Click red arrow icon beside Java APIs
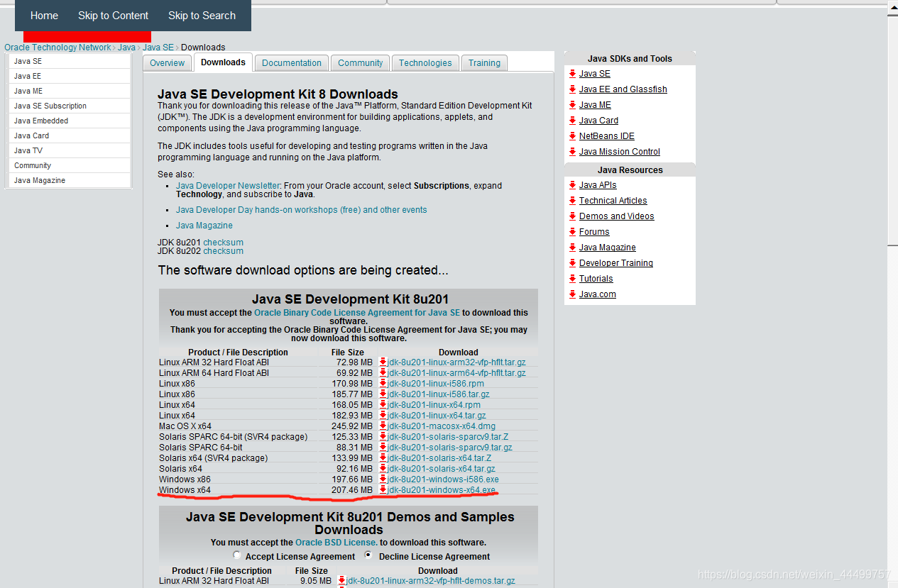The width and height of the screenshot is (898, 588). [572, 185]
